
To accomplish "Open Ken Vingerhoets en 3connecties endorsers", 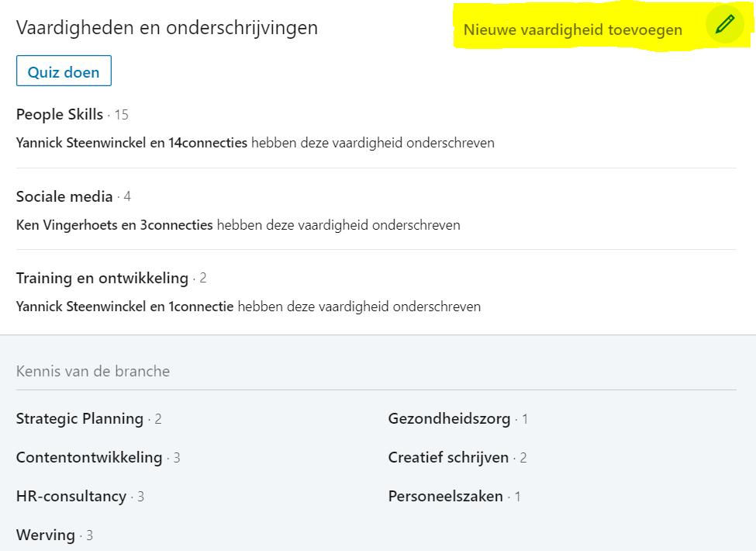I will (115, 225).
